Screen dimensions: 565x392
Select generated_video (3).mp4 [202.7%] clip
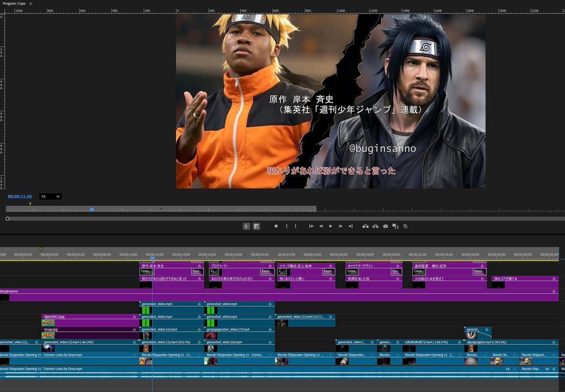point(171,346)
